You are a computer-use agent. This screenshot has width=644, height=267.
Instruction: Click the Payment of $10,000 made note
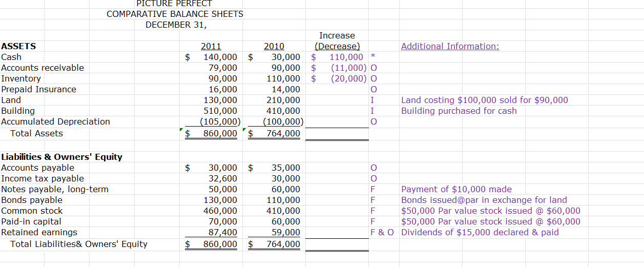click(x=456, y=189)
